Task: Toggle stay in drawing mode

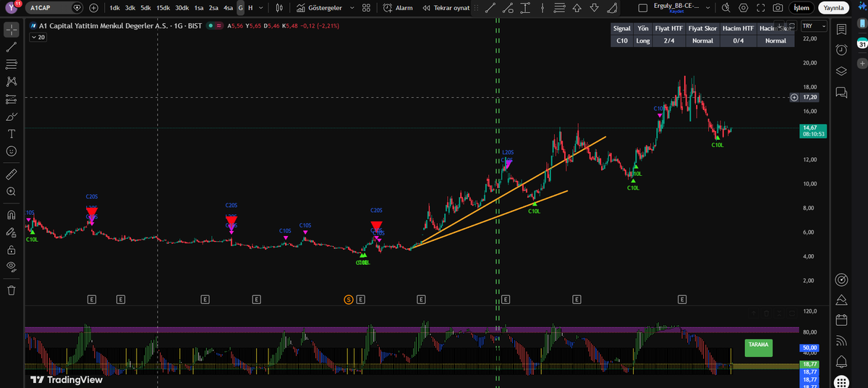Action: pyautogui.click(x=11, y=232)
